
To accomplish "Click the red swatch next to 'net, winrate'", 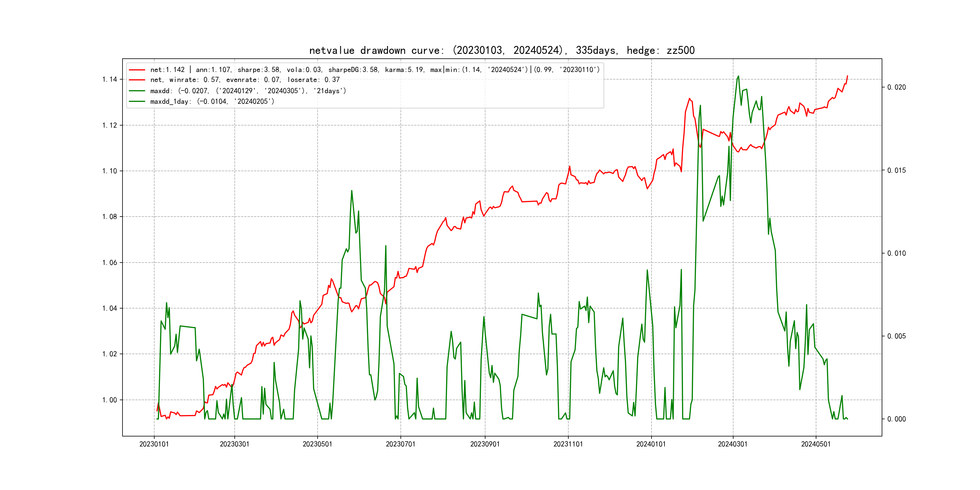I will click(137, 80).
